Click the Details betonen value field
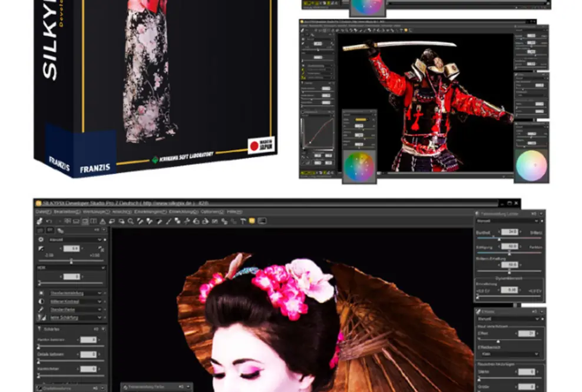 (x=88, y=354)
